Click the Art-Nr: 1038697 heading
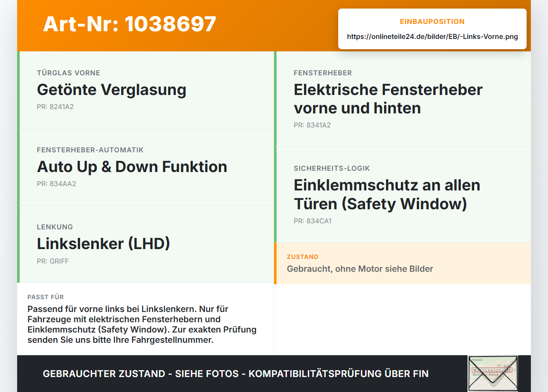This screenshot has width=548, height=392. click(x=129, y=24)
